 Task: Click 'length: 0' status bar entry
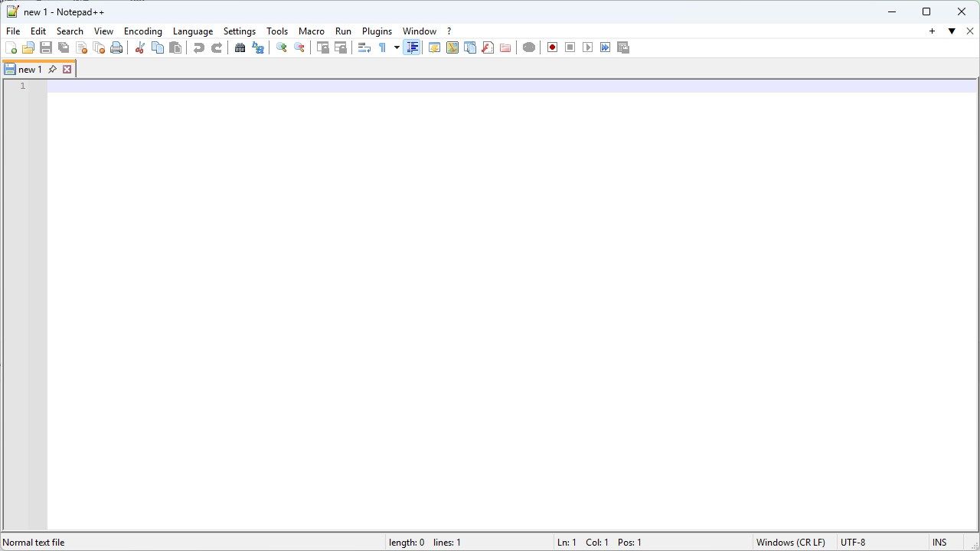point(407,543)
